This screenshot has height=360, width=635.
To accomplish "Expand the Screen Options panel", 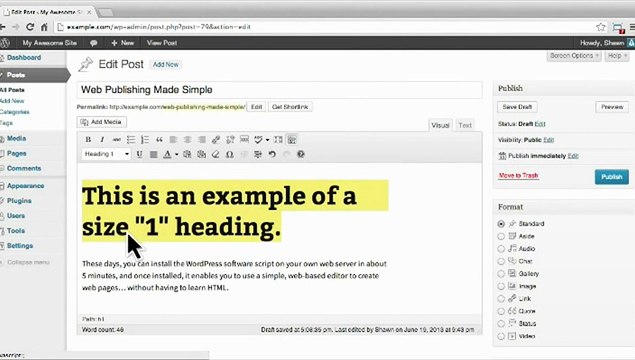I will click(x=574, y=56).
